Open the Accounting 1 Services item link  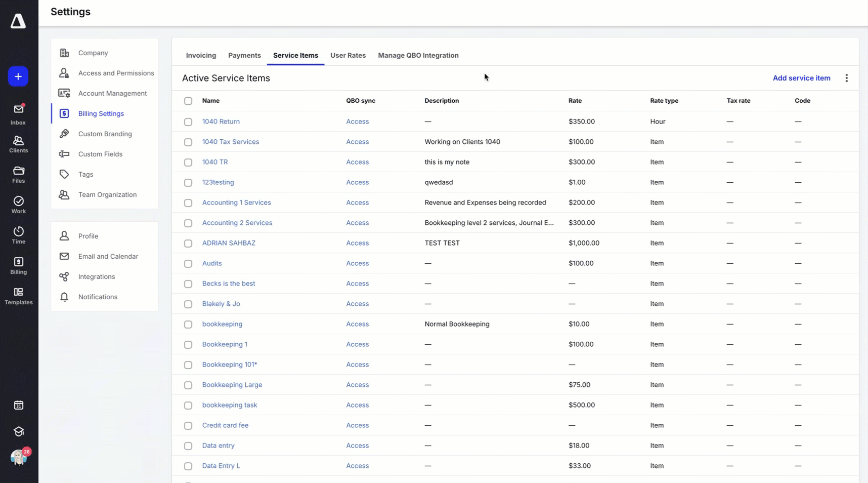click(x=236, y=203)
